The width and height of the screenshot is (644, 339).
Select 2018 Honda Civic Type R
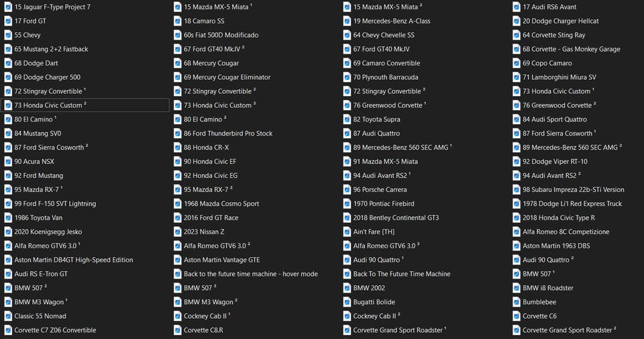tap(559, 217)
